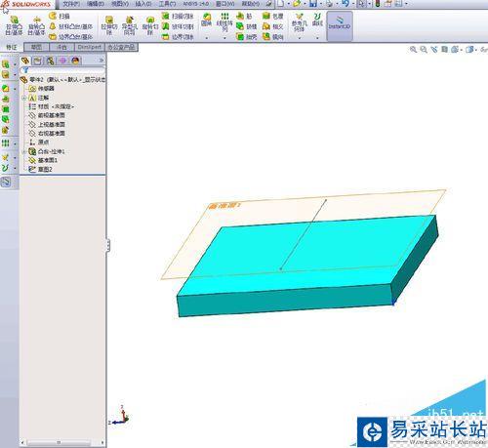Choose Boundary Cut (边界切除) tool
Screen dimensions: 488x448
click(x=178, y=37)
